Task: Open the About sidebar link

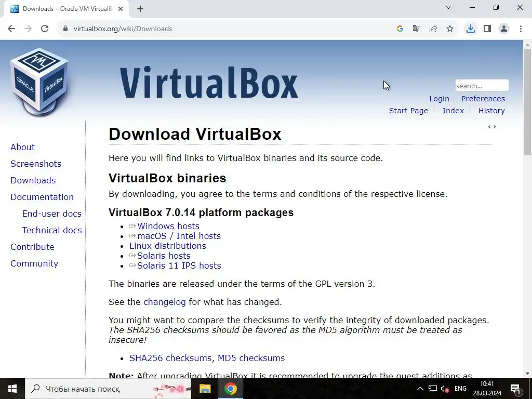Action: tap(23, 147)
